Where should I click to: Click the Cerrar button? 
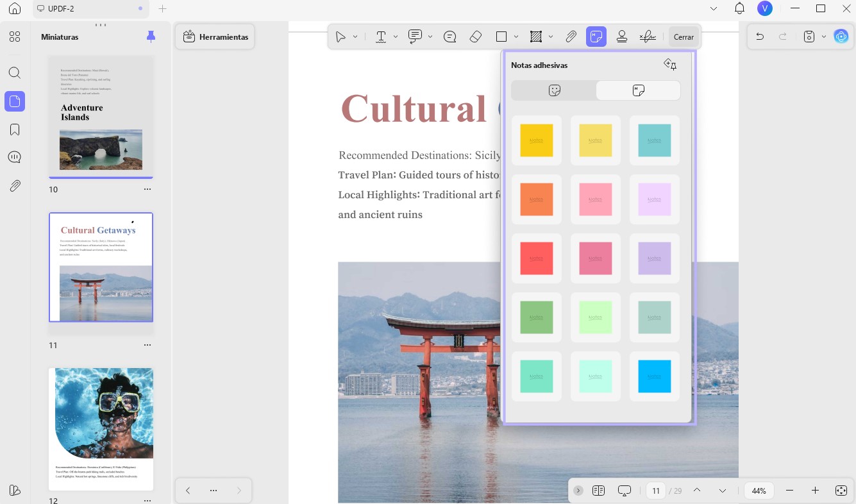click(684, 37)
